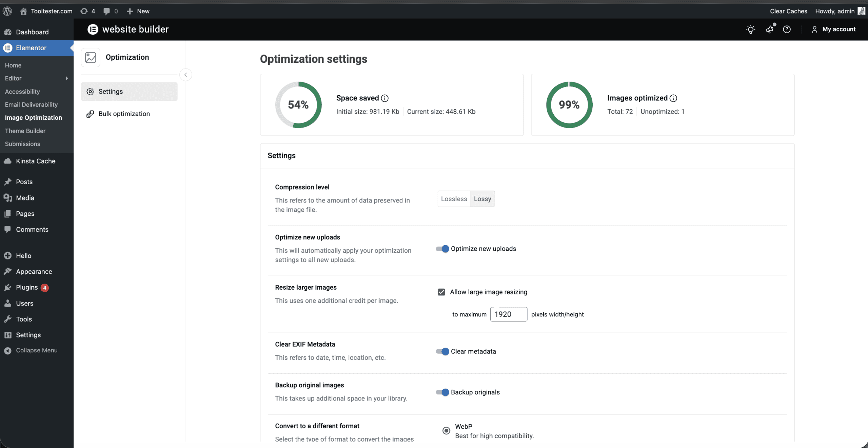Choose Lossless compression level
868x448 pixels.
pyautogui.click(x=454, y=199)
